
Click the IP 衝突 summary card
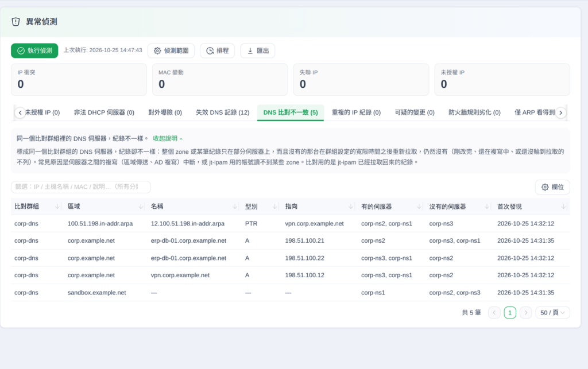pos(79,79)
